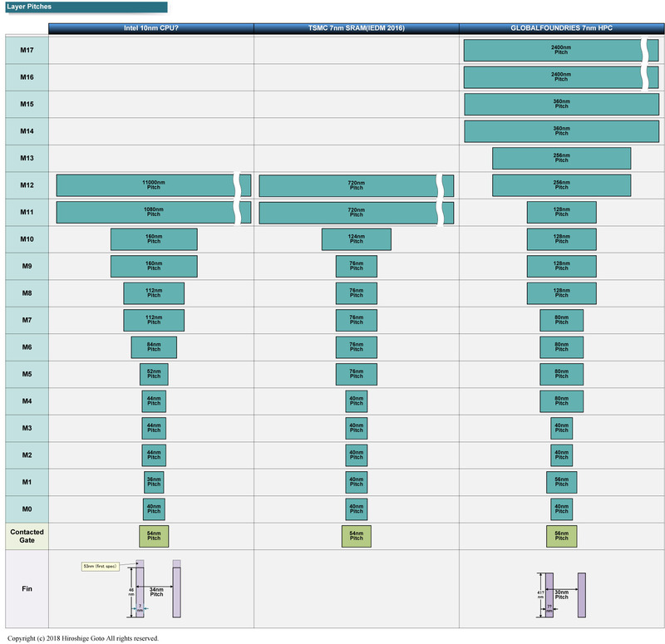This screenshot has width=665, height=644.
Task: Select TSMC M12 720nm Pitch bar
Action: coord(357,185)
